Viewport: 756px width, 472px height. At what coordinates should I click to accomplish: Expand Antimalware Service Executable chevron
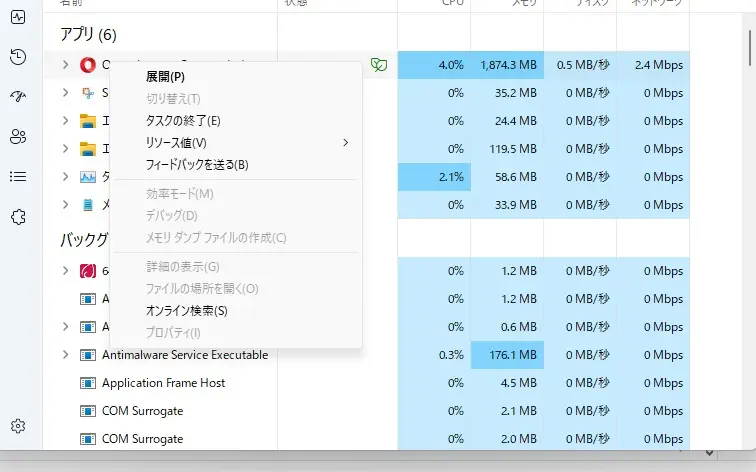coord(65,355)
